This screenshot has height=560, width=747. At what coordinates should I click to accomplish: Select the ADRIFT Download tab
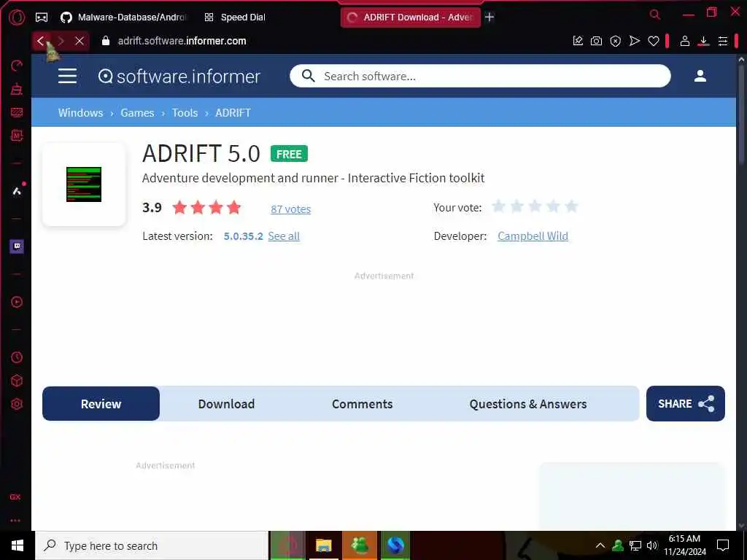click(x=410, y=17)
